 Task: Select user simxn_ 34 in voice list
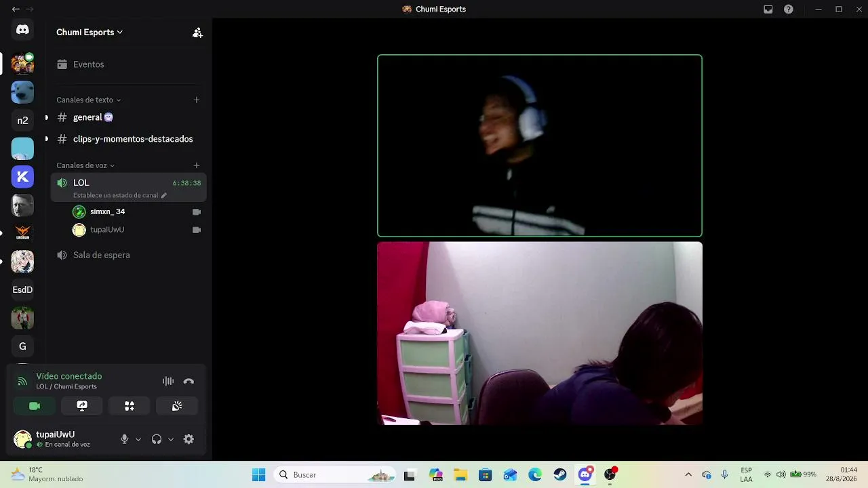[x=136, y=211]
